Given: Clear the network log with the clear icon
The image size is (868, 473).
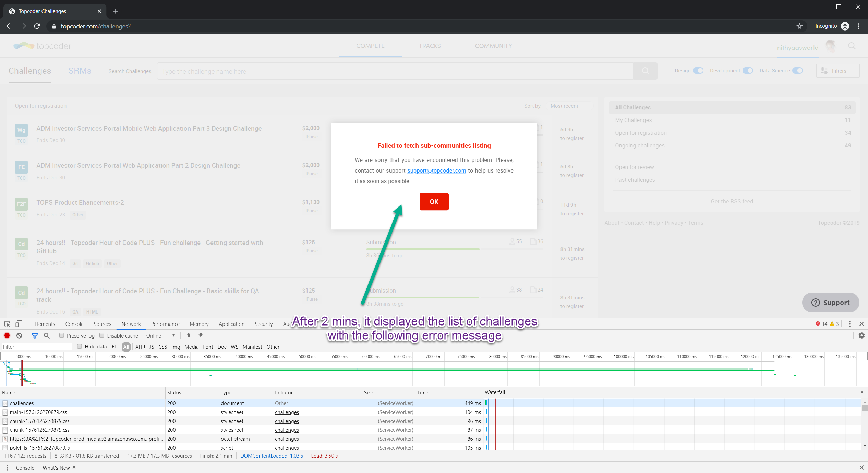Looking at the screenshot, I should 19,335.
